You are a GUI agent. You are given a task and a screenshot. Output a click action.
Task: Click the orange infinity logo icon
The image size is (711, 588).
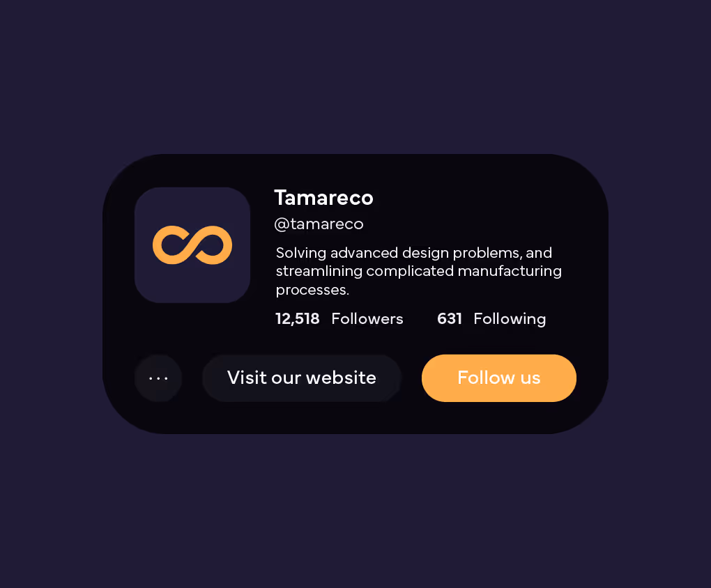[x=192, y=245]
